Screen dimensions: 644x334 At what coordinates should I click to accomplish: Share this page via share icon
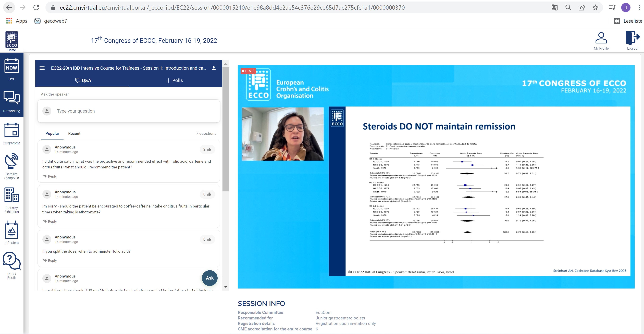[x=582, y=7]
